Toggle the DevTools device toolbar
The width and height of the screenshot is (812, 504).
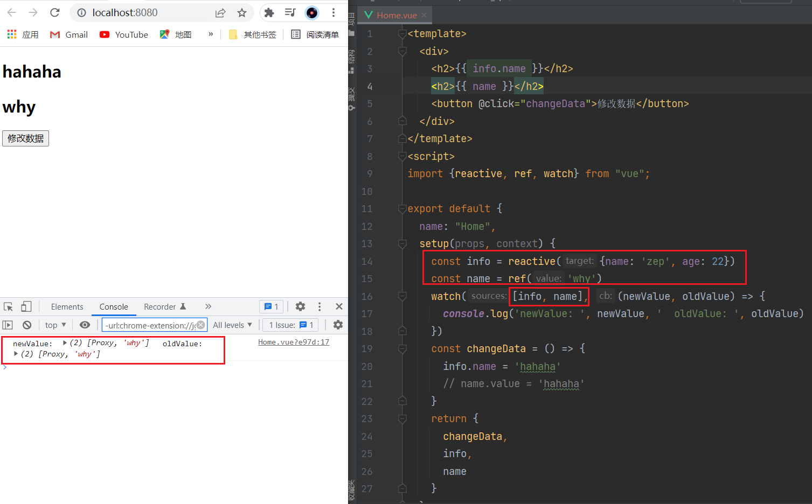pos(26,306)
